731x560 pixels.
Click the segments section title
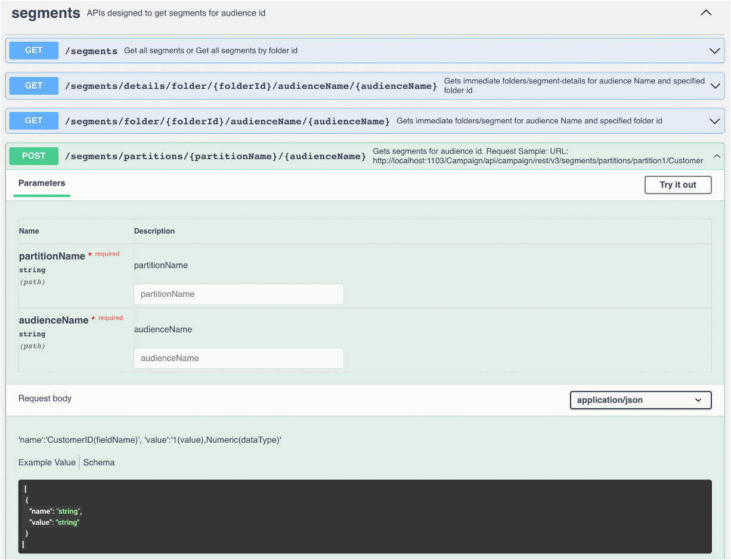[x=46, y=13]
